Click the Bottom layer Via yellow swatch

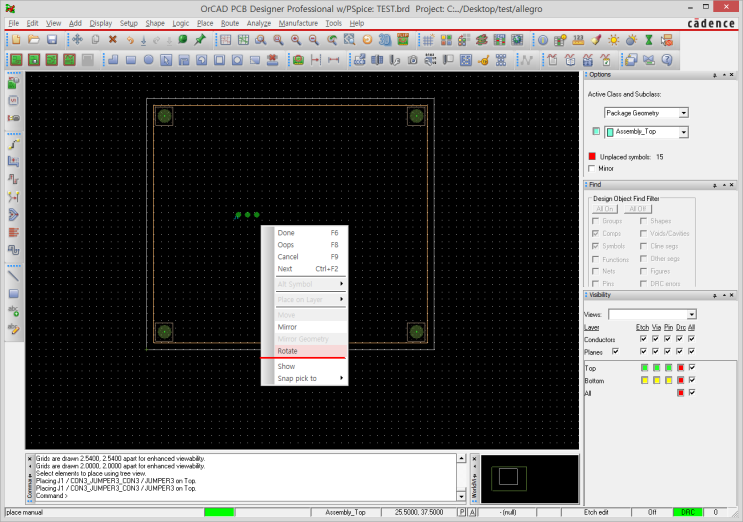point(656,380)
